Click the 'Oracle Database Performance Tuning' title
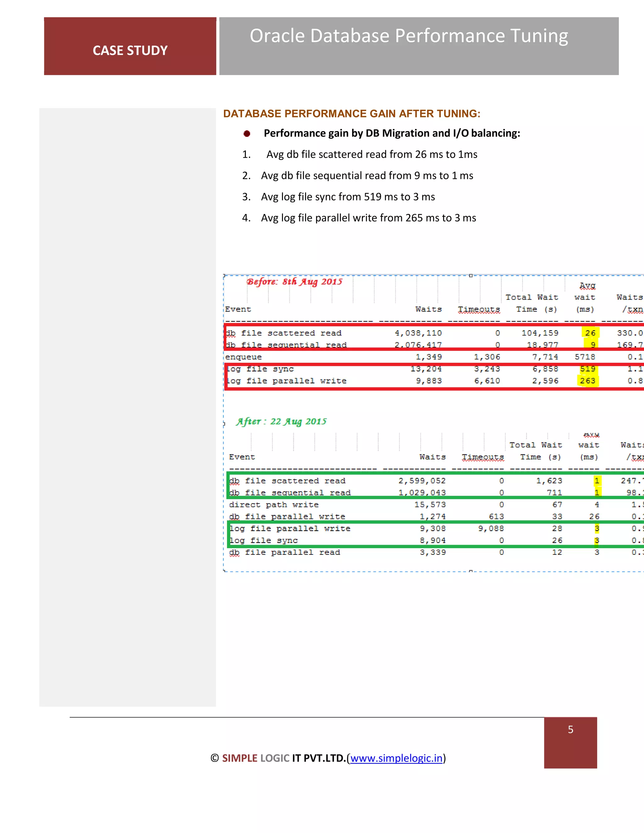 408,36
